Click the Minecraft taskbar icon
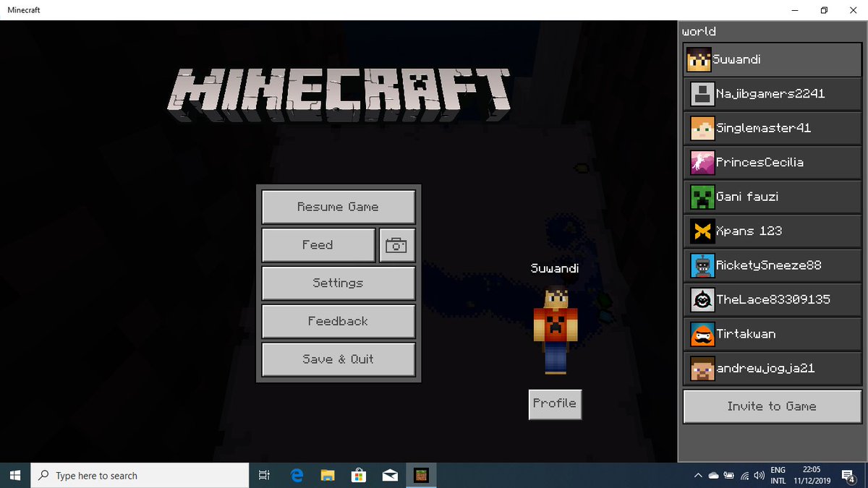The width and height of the screenshot is (868, 488). (x=421, y=476)
